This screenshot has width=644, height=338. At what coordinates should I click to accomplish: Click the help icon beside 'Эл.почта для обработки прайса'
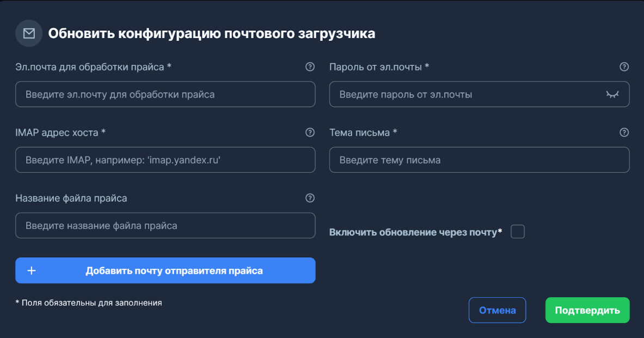point(310,67)
